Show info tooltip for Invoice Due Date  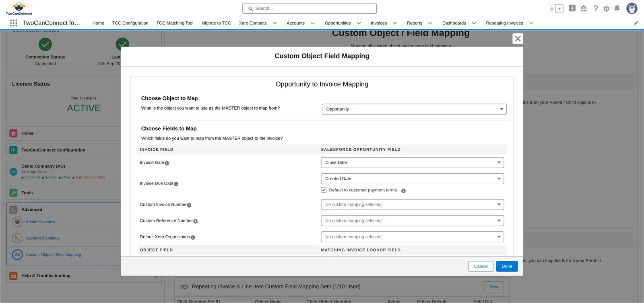coord(176,184)
